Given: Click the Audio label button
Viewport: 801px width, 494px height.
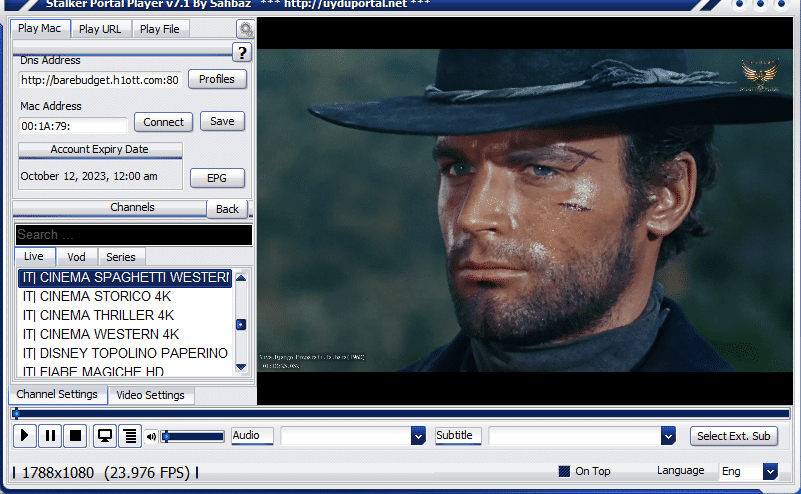Looking at the screenshot, I should point(252,435).
